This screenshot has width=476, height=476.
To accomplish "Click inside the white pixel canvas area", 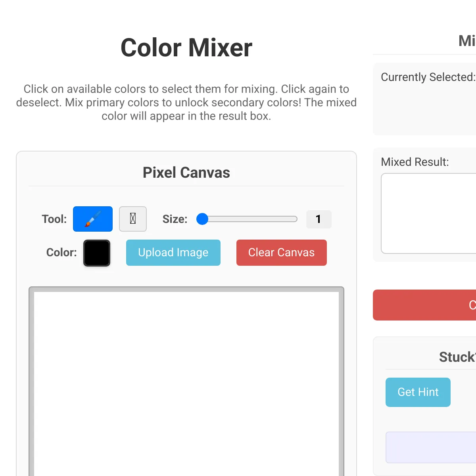I will 186,381.
